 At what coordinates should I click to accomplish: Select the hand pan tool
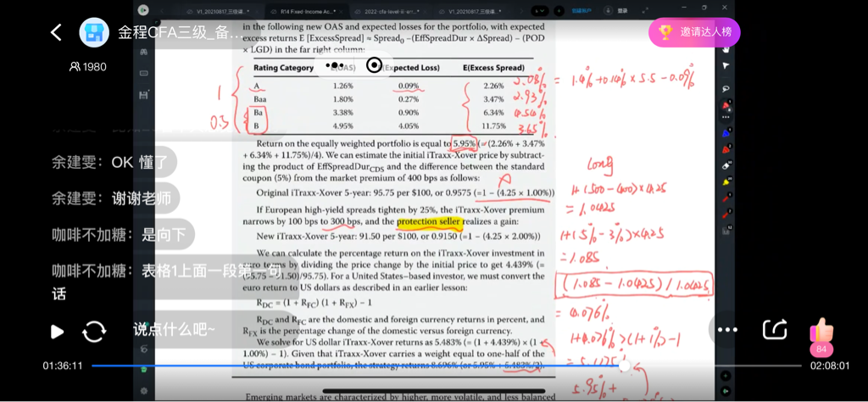pyautogui.click(x=726, y=50)
